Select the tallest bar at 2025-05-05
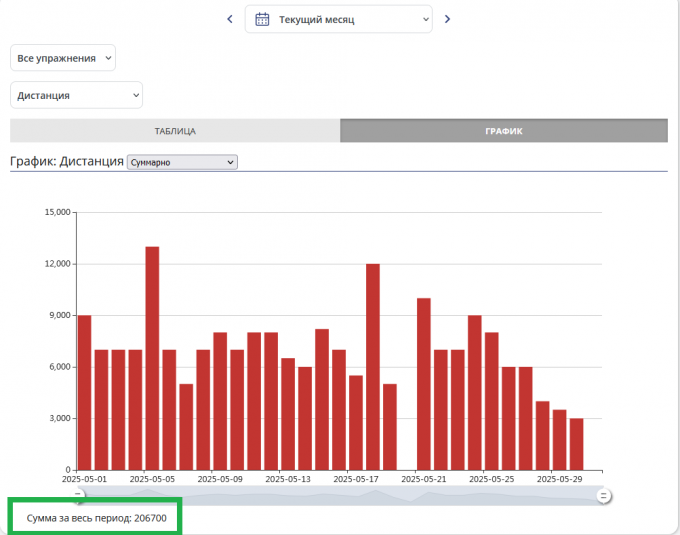 point(152,358)
